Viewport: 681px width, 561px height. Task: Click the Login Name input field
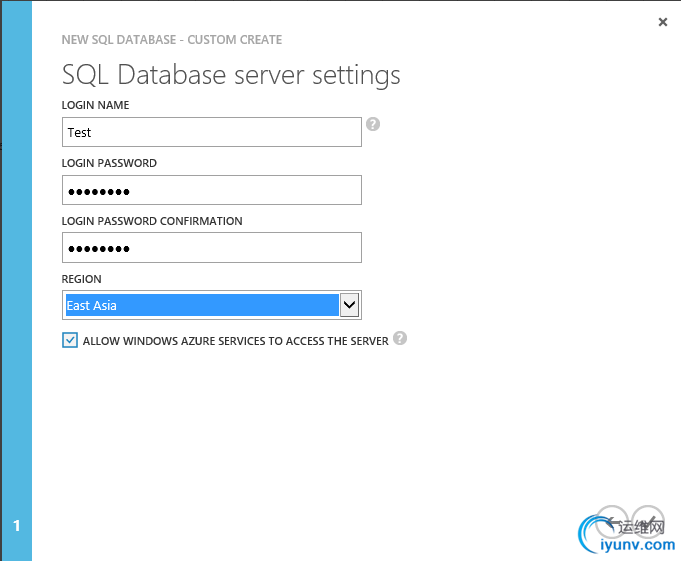coord(212,132)
